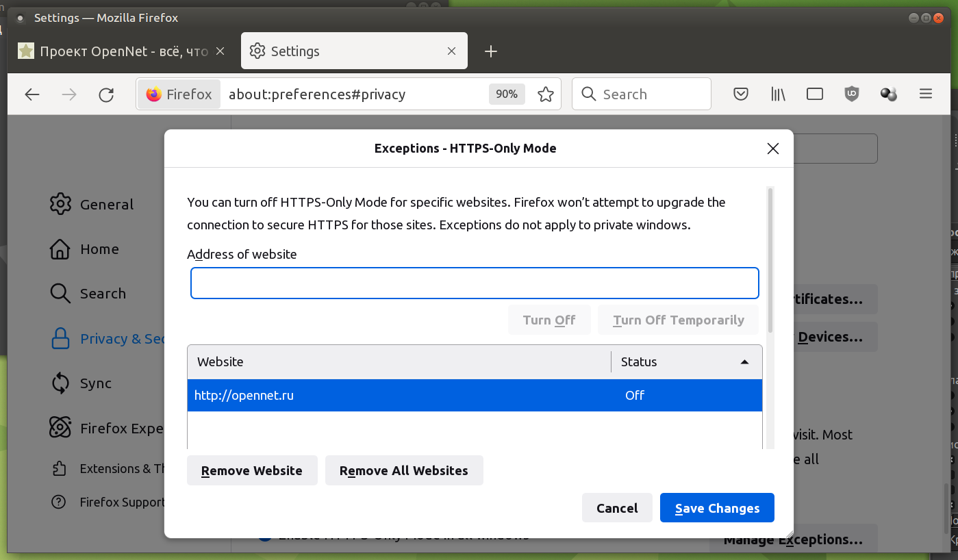This screenshot has width=958, height=560.
Task: Go back to previous page
Action: coord(32,94)
